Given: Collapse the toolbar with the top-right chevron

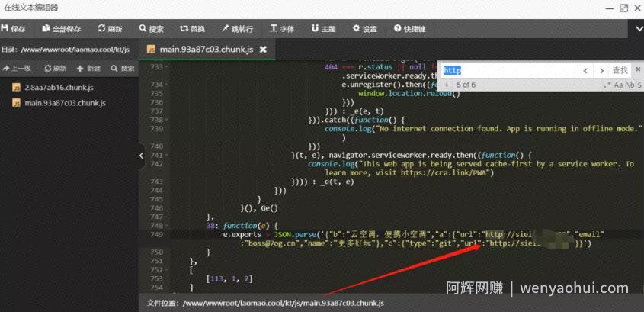Looking at the screenshot, I should (x=639, y=29).
